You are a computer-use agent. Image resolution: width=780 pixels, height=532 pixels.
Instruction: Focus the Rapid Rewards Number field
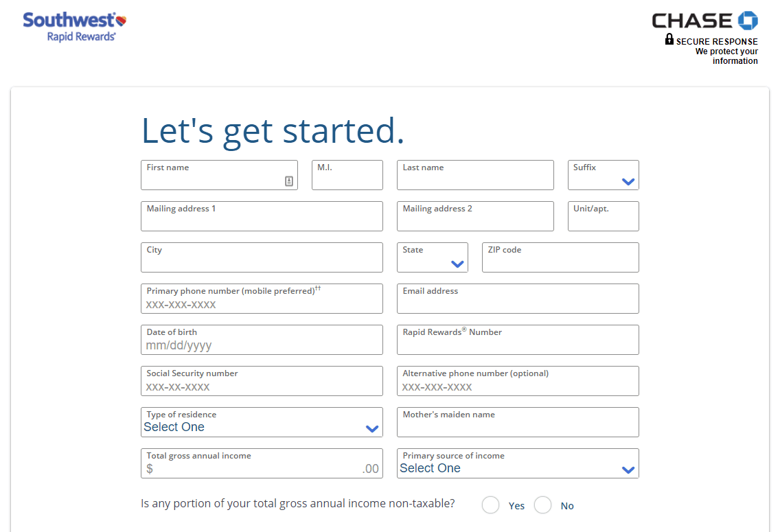pos(518,340)
